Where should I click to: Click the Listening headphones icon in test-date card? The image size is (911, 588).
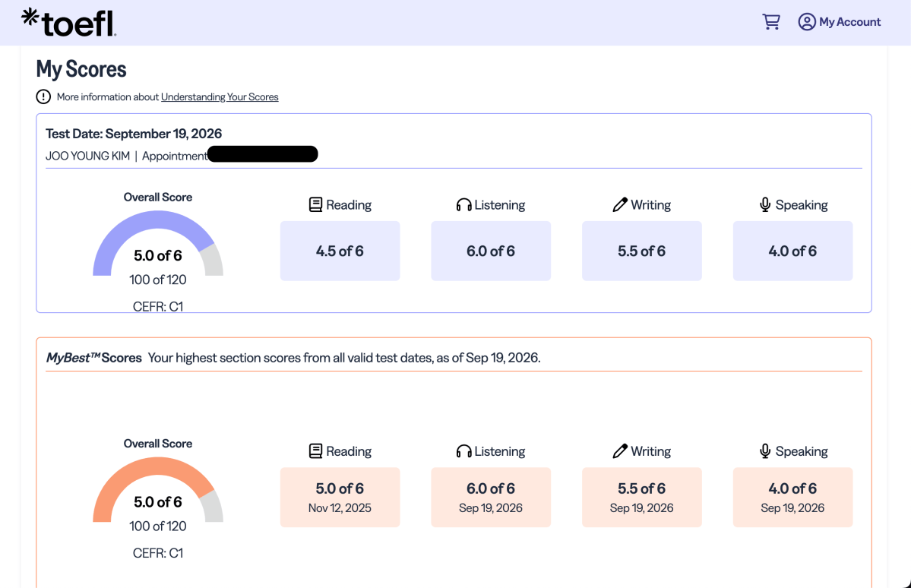(463, 204)
